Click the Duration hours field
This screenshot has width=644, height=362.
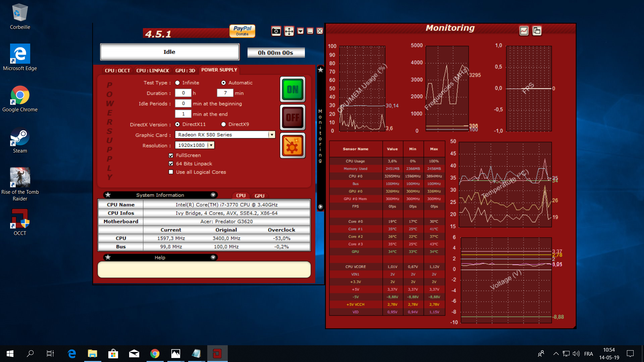183,93
